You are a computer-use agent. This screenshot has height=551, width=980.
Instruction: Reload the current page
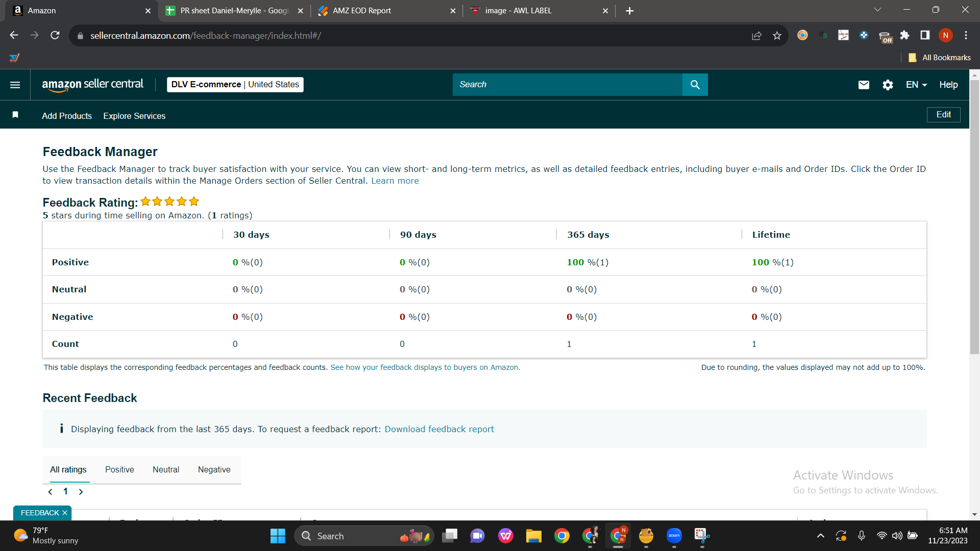tap(55, 35)
